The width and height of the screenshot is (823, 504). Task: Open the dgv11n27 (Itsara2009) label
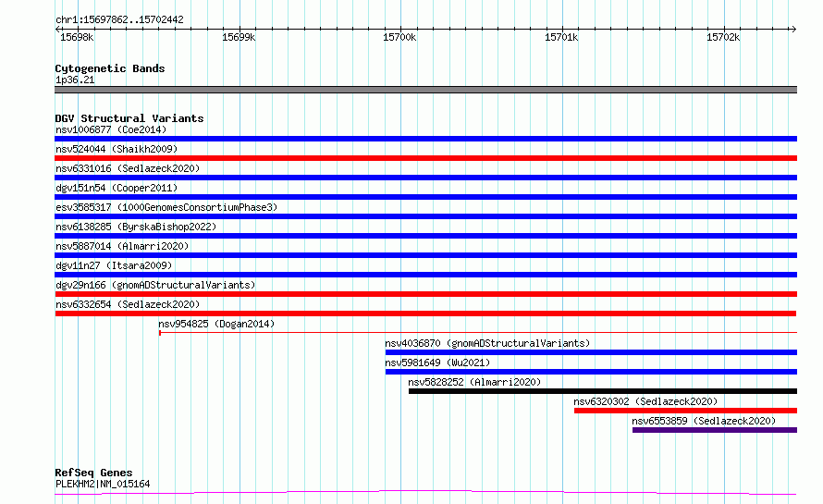point(114,265)
